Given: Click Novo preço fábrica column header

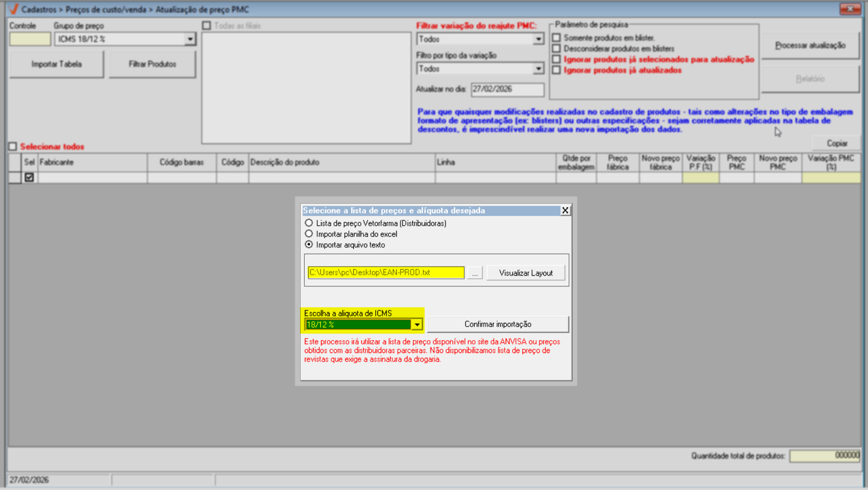Looking at the screenshot, I should [x=661, y=162].
